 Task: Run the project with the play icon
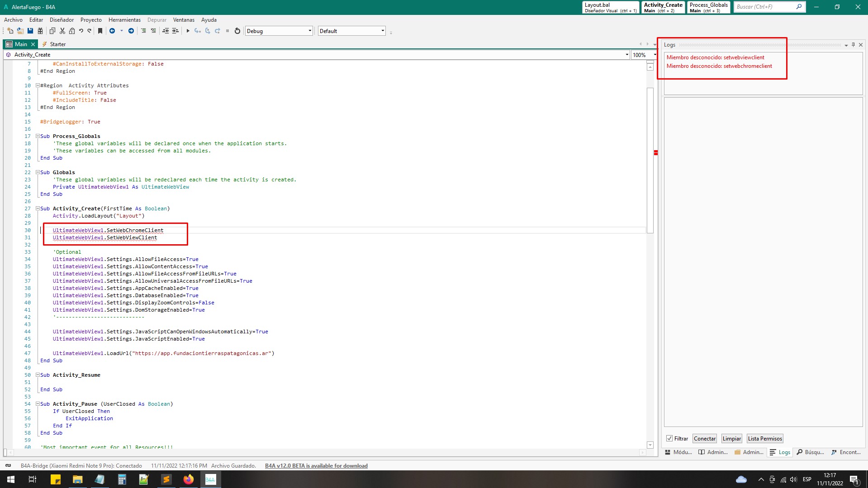tap(188, 31)
